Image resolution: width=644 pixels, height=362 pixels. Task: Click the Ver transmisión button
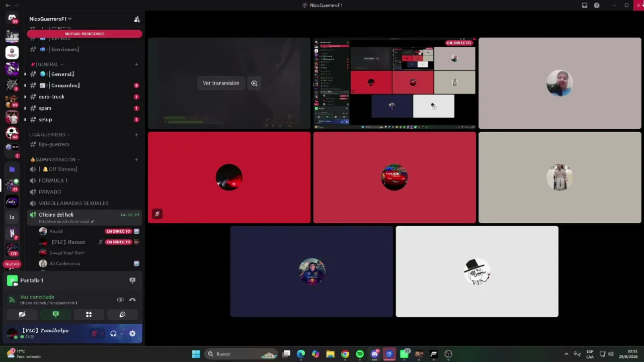pos(221,83)
